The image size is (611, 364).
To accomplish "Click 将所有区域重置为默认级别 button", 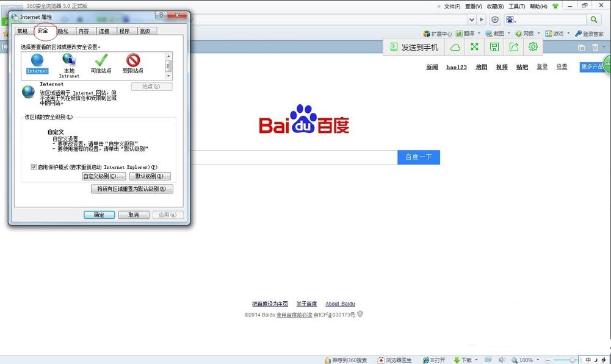I will [x=132, y=189].
